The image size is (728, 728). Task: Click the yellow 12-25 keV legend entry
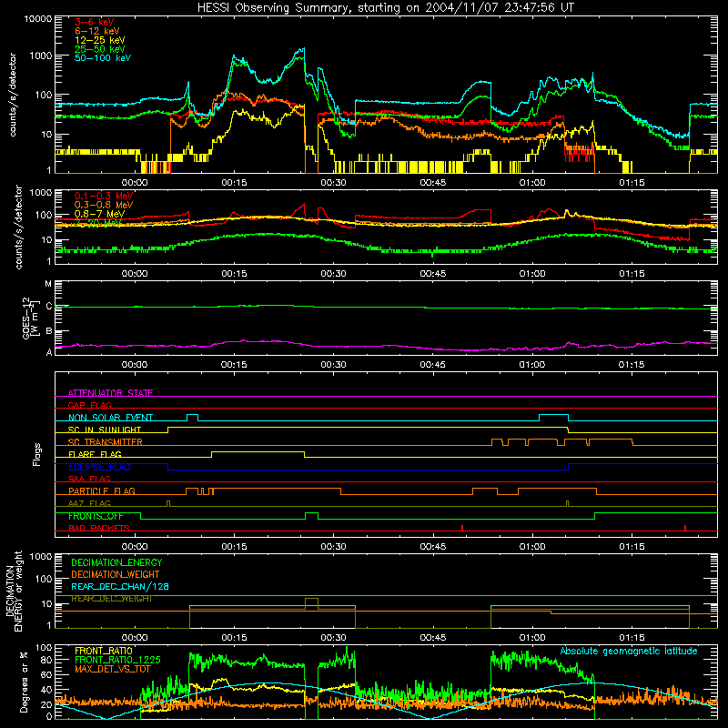pyautogui.click(x=100, y=40)
